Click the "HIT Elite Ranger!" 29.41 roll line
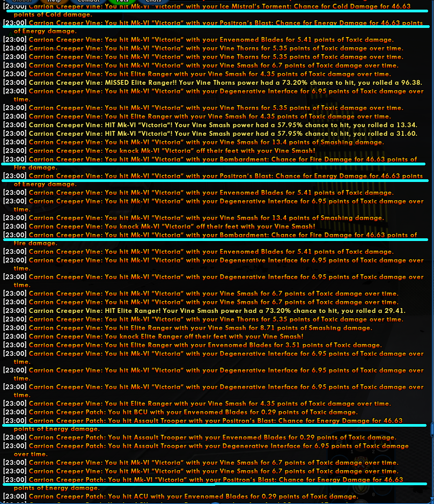Screen dimensions: 434x504 coord(204,311)
